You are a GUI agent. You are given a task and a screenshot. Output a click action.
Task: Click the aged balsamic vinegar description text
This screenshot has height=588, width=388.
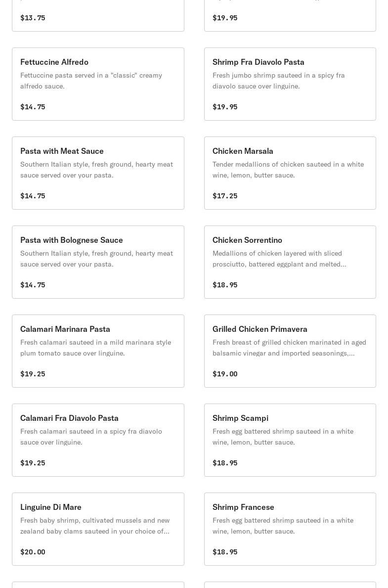coord(289,348)
